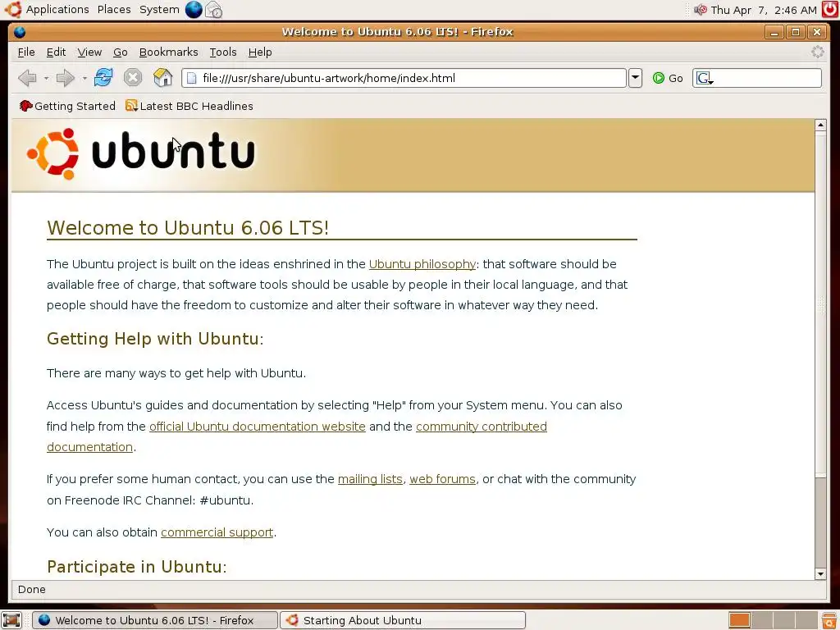Screen dimensions: 840x630
Task: Click the volume speaker icon in the panel
Action: [701, 10]
